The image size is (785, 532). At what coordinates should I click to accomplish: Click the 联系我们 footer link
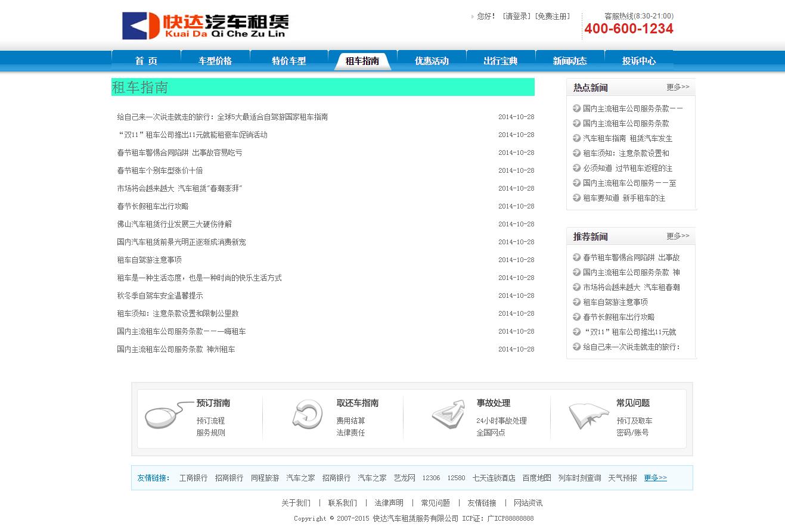click(x=342, y=503)
